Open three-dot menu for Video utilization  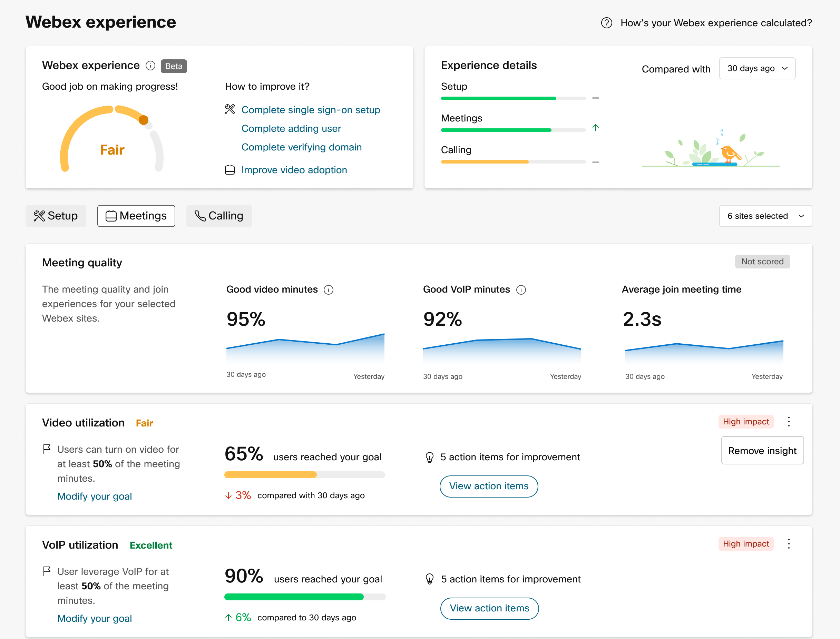(789, 421)
